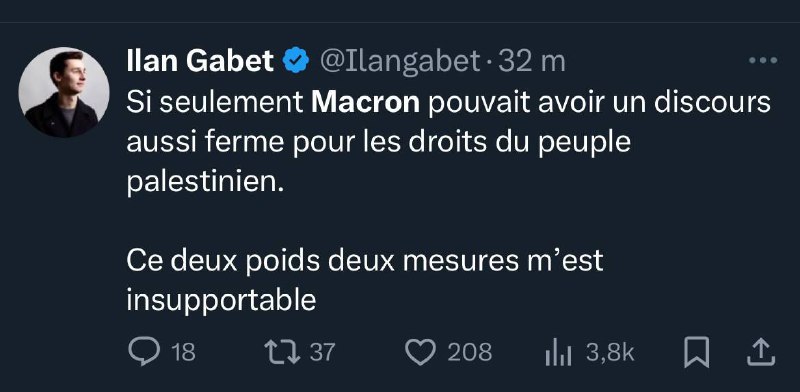Open the @Ilangabet handle link
800x392 pixels.
coord(400,61)
